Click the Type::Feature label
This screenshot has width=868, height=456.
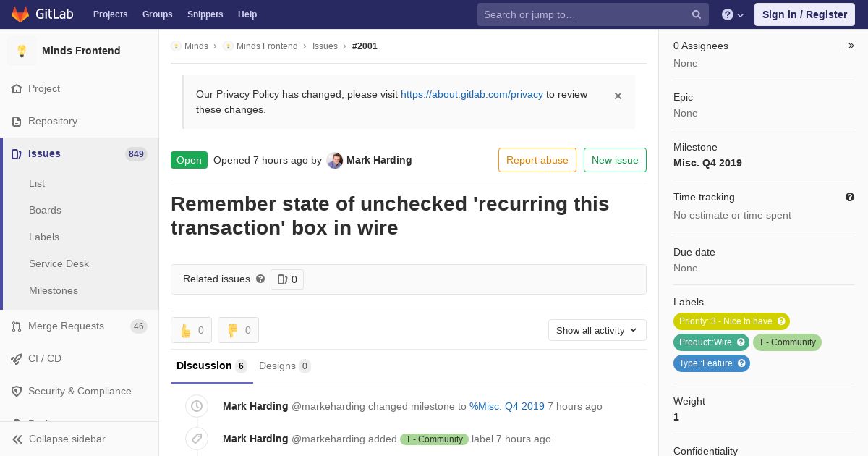pyautogui.click(x=712, y=363)
